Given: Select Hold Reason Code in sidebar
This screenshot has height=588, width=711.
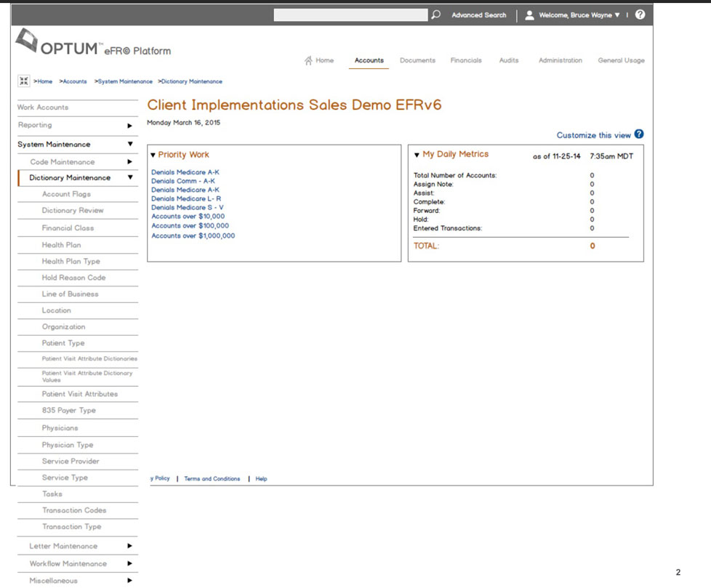Looking at the screenshot, I should (73, 278).
